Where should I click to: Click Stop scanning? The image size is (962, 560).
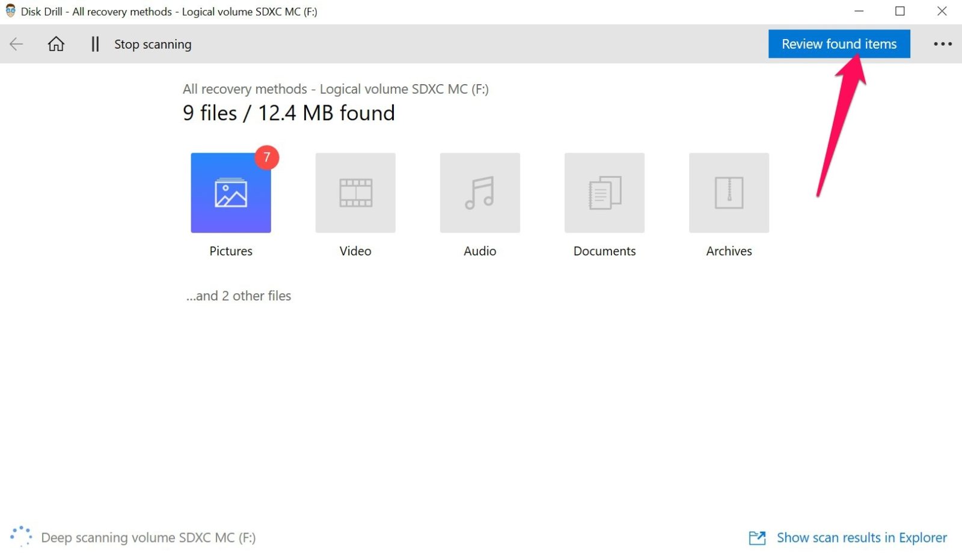point(153,44)
